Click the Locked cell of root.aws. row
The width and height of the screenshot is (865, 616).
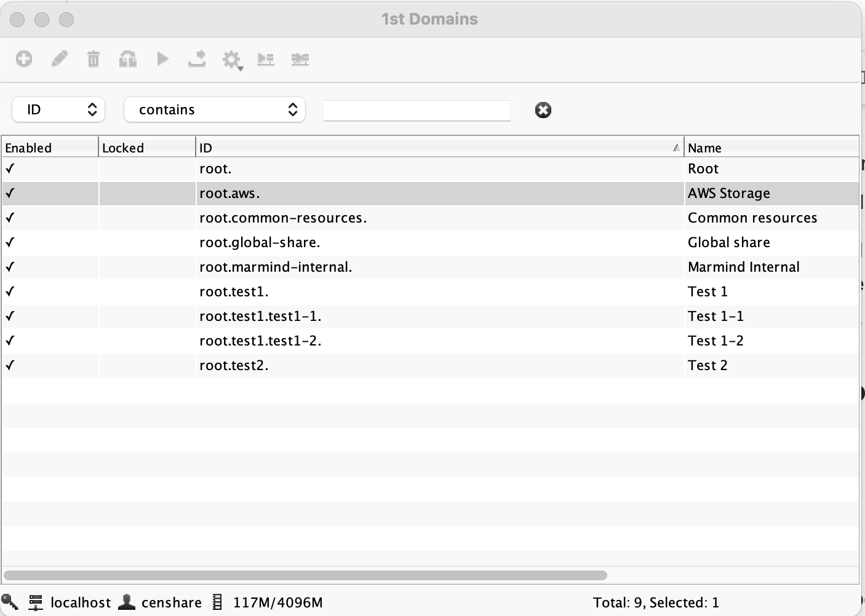tap(147, 193)
